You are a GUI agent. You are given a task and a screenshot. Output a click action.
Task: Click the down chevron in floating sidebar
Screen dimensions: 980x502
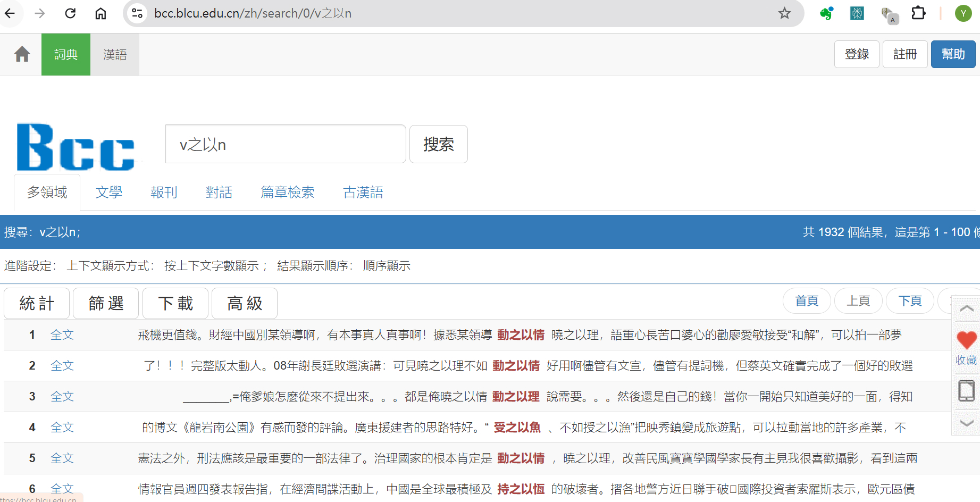pyautogui.click(x=966, y=423)
